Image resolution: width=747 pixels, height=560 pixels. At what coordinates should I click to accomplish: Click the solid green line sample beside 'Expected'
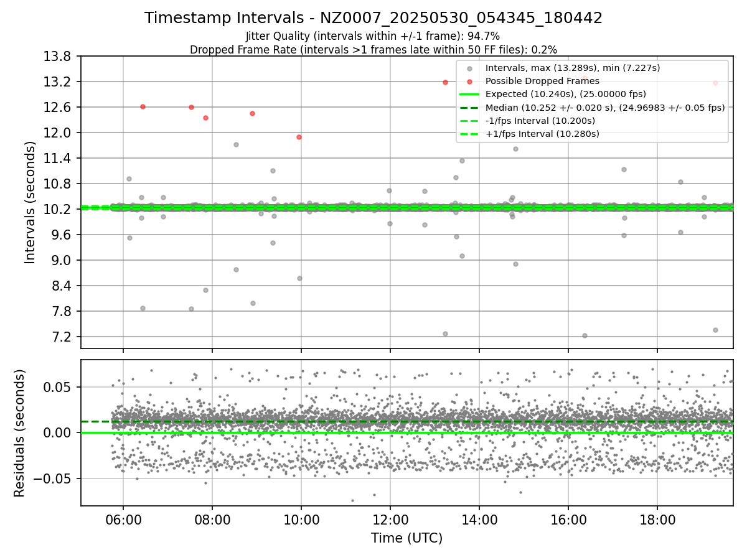470,94
